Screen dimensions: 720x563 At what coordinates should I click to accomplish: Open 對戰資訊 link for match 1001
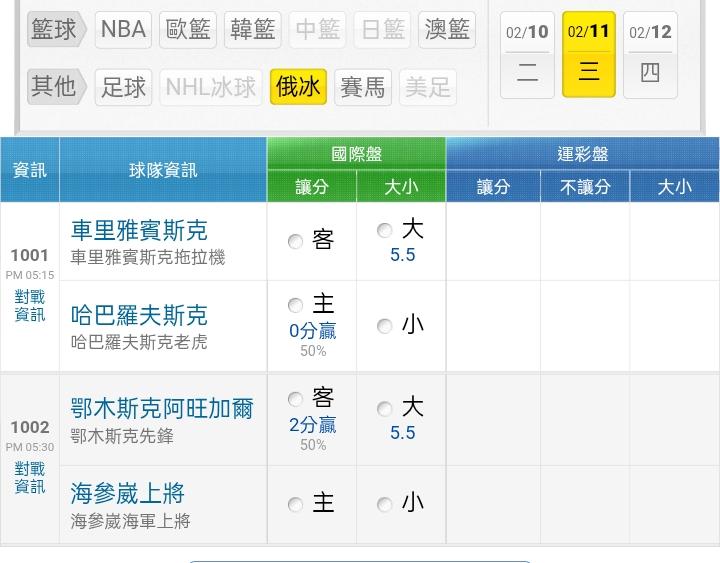click(x=30, y=306)
